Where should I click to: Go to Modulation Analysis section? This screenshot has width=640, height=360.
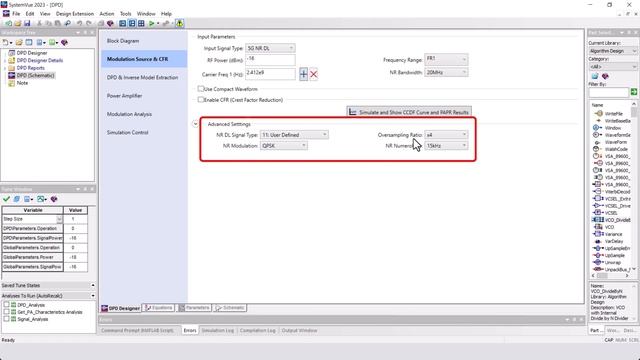tap(129, 114)
